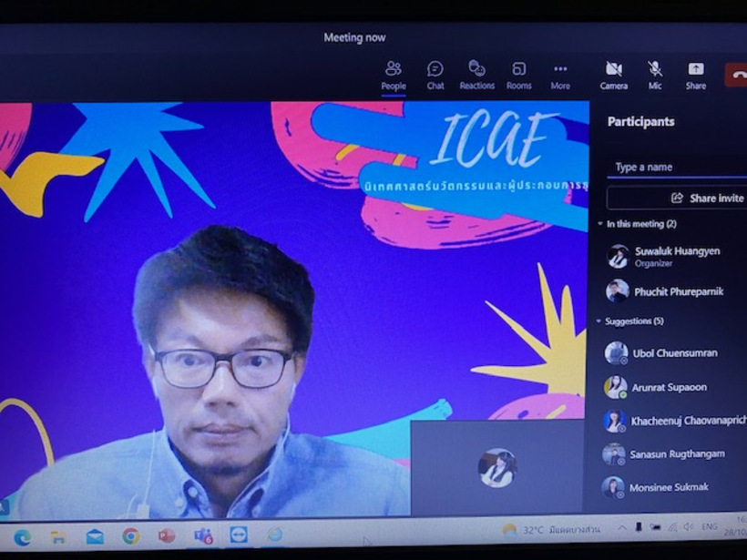Screen dimensions: 747x560
Task: Collapse the In this meeting list
Action: tap(600, 224)
